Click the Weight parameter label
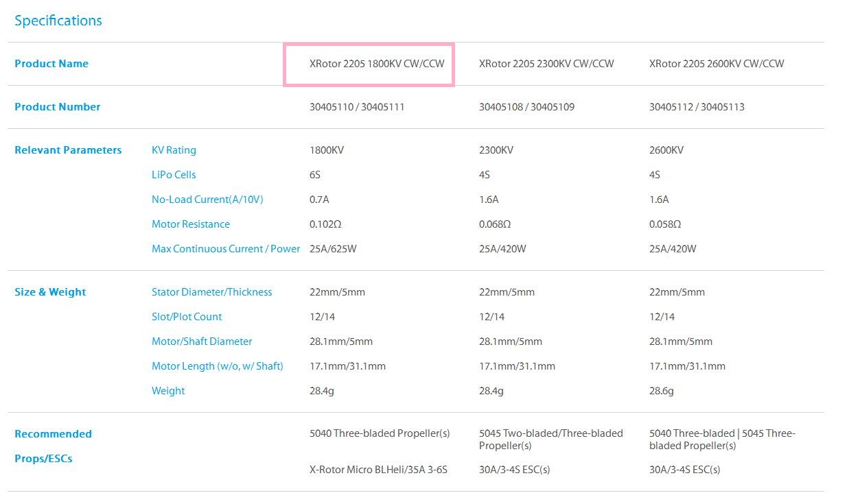 tap(168, 391)
